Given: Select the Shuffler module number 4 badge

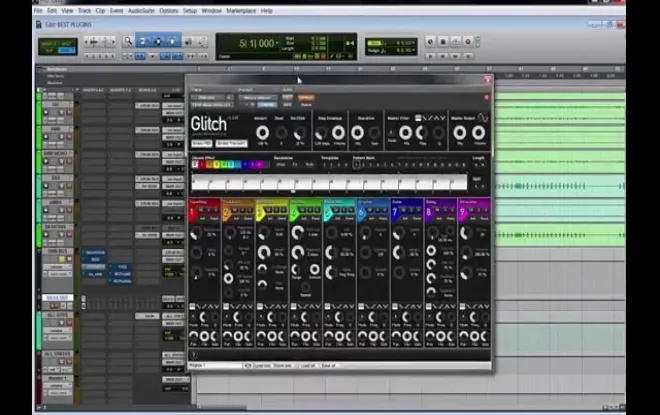Looking at the screenshot, I should [x=294, y=213].
